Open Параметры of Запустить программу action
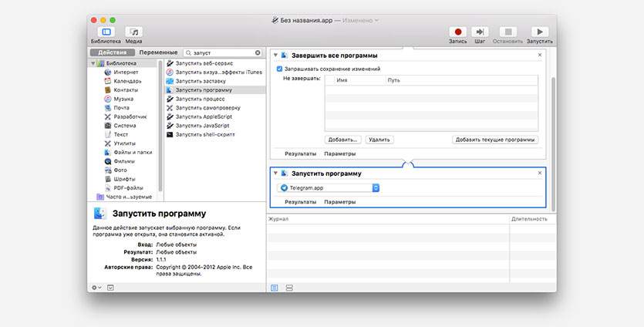Screen dimensions: 644x327 click(340, 202)
